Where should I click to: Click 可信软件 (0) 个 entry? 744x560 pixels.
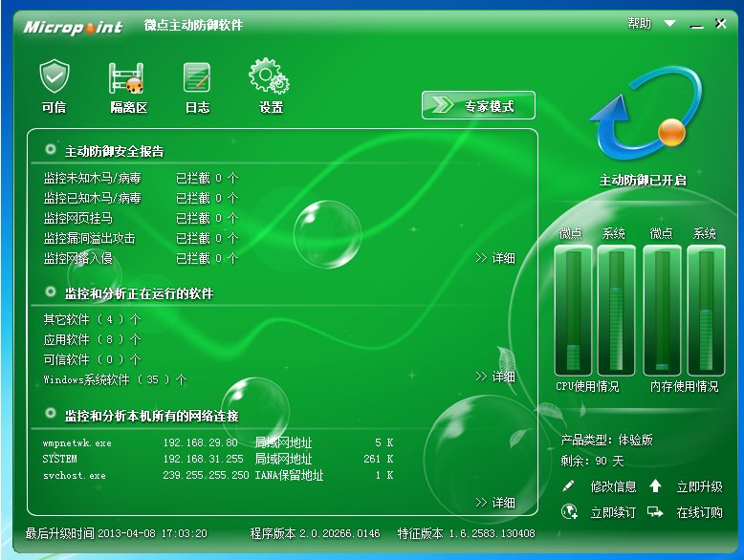pos(92,359)
